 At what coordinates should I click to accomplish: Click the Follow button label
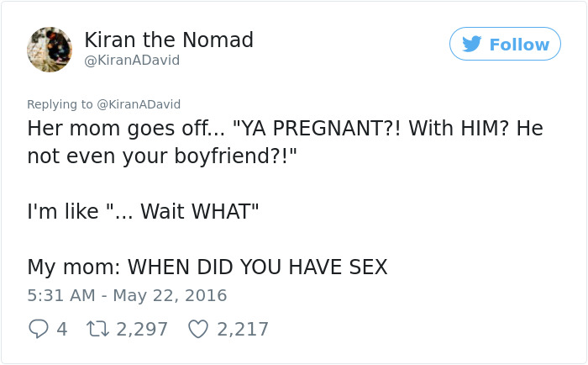519,45
